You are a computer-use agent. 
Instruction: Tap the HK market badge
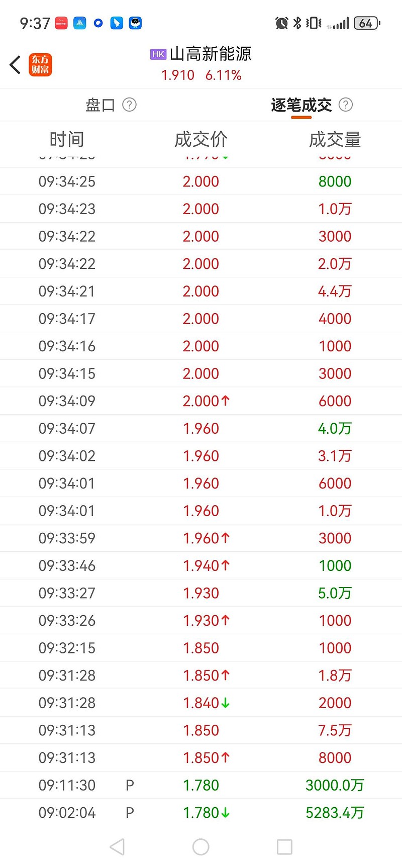tap(158, 54)
